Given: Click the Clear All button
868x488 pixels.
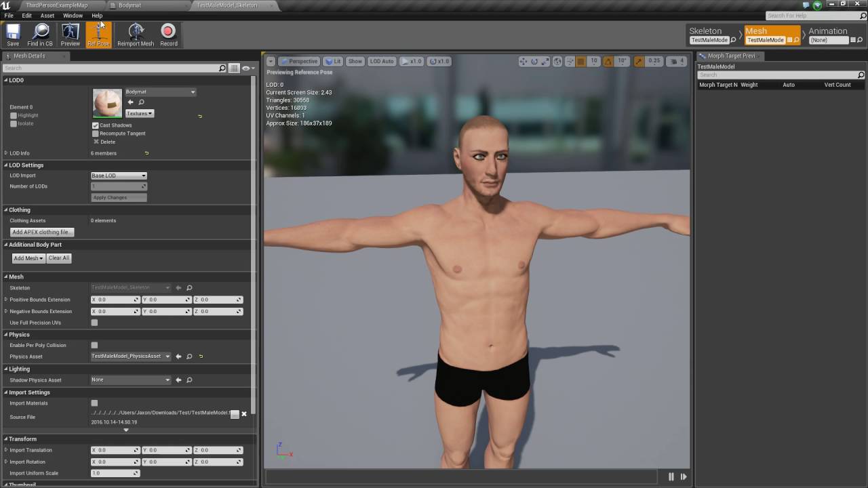Looking at the screenshot, I should pos(59,258).
